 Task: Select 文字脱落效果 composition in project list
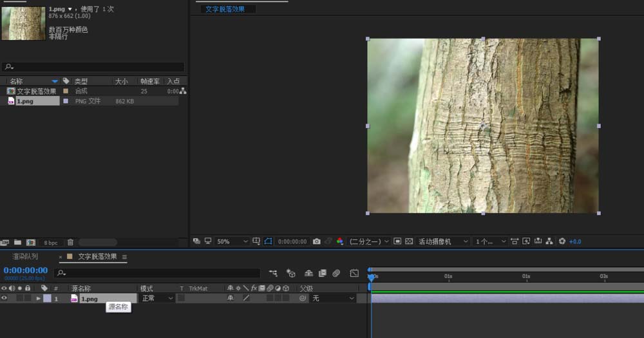(x=37, y=91)
